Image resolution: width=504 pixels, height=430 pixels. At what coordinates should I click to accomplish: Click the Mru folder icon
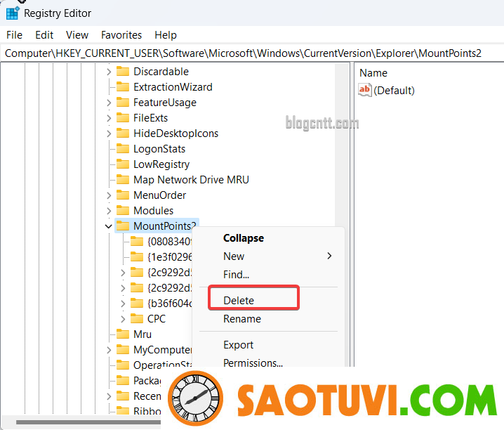122,334
